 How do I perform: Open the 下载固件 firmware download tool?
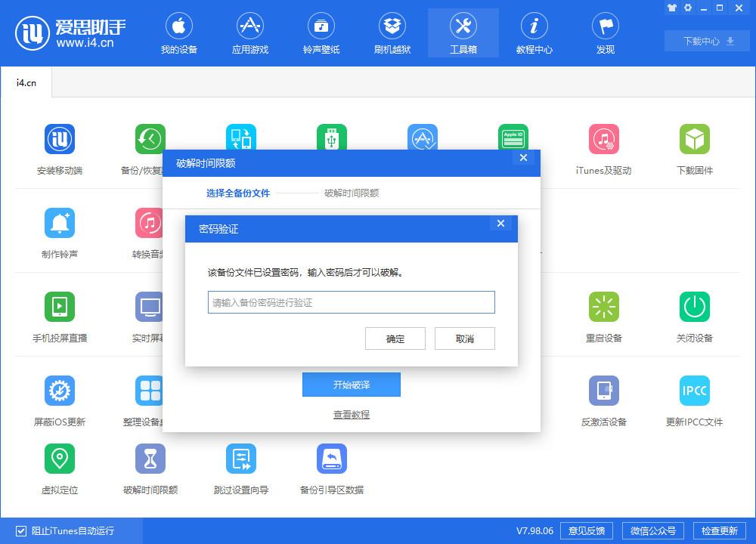tap(694, 147)
